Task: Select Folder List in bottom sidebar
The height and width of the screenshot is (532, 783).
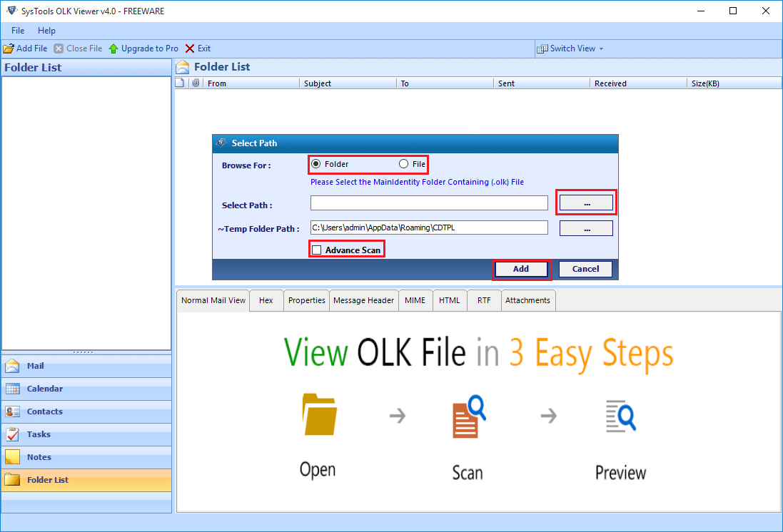Action: point(86,480)
